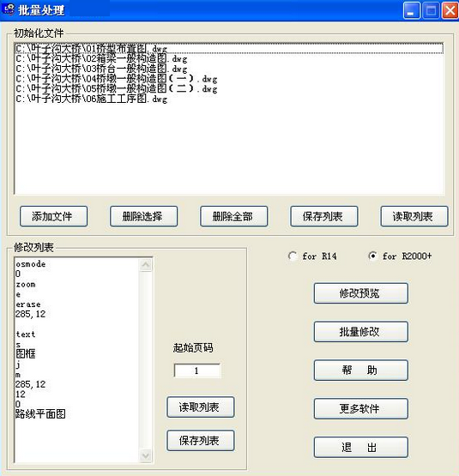Click the 更多软件 button

[x=361, y=408]
